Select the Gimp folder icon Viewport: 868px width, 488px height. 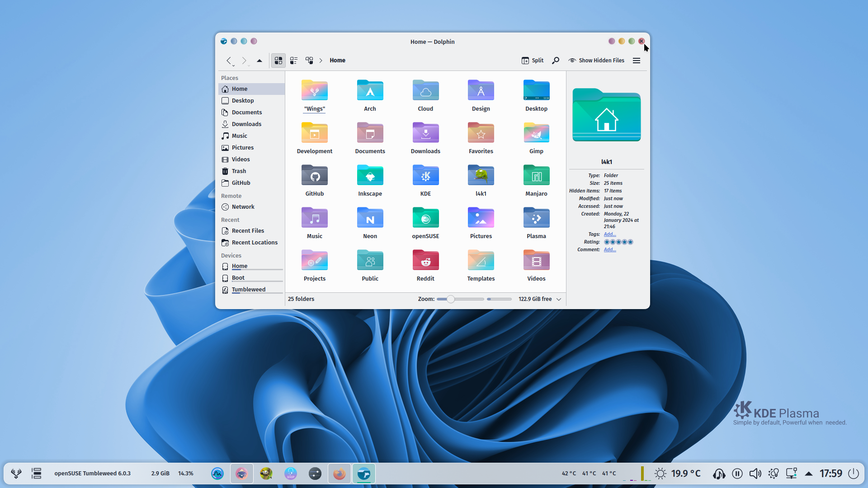click(x=537, y=133)
